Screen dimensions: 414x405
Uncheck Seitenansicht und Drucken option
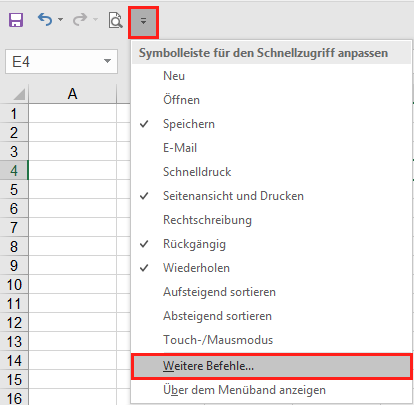pyautogui.click(x=271, y=196)
